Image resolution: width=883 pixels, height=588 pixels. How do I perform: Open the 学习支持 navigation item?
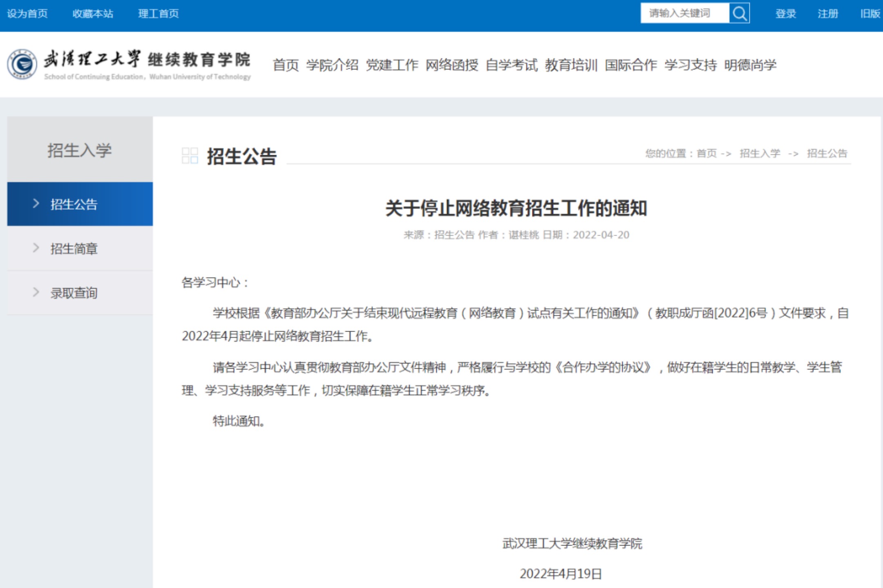[x=691, y=65]
